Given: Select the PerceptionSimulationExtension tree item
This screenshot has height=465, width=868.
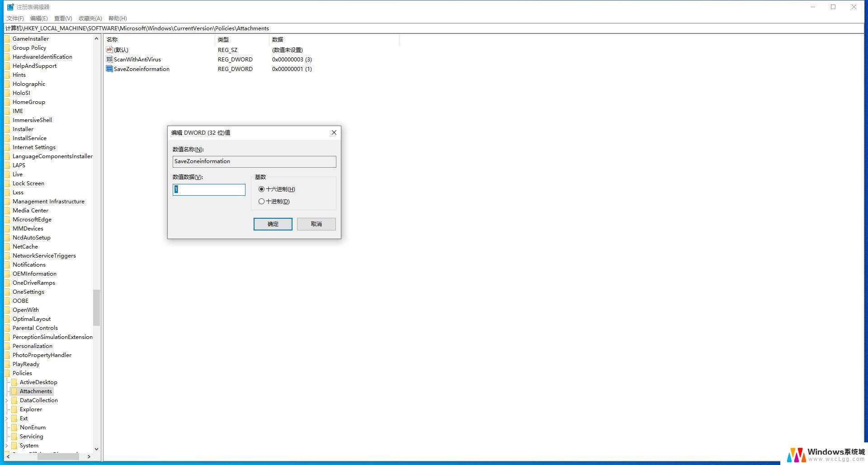Looking at the screenshot, I should (x=52, y=337).
